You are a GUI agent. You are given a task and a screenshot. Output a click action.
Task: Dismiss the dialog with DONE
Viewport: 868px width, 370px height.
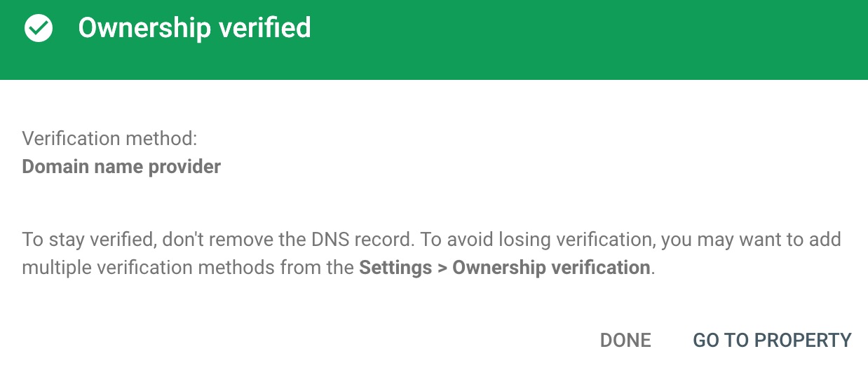coord(625,341)
